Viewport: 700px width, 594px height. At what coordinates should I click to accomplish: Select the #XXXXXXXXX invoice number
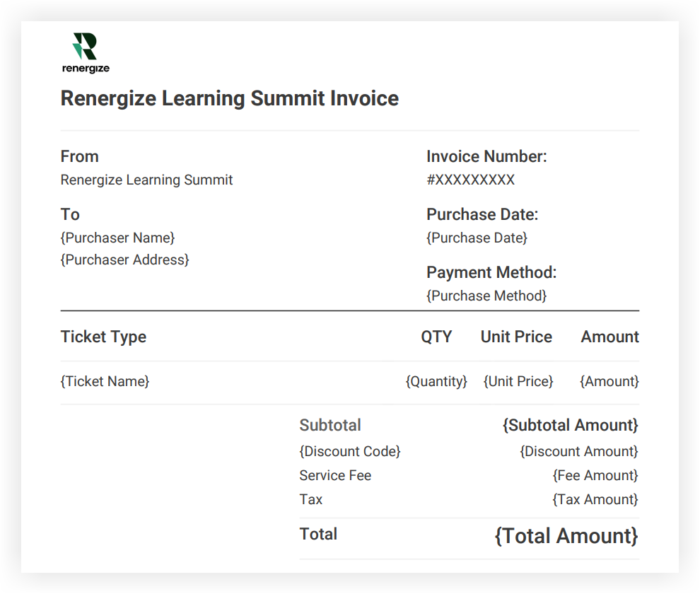470,180
